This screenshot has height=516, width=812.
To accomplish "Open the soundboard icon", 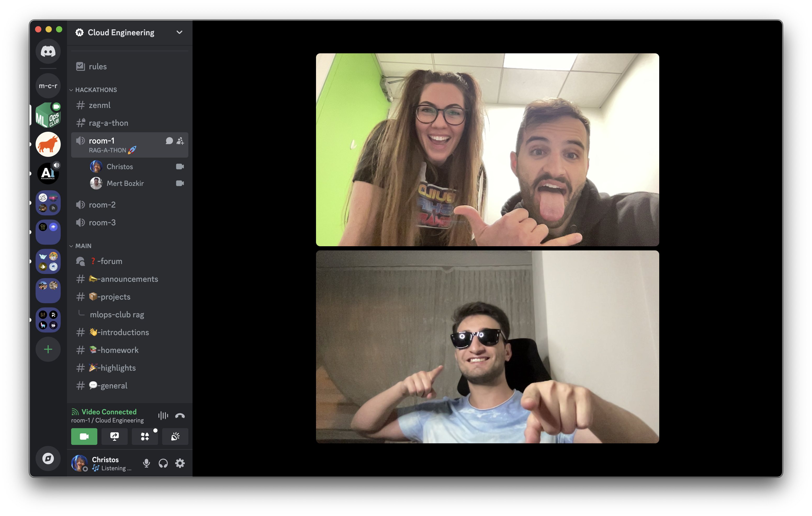I will point(175,437).
